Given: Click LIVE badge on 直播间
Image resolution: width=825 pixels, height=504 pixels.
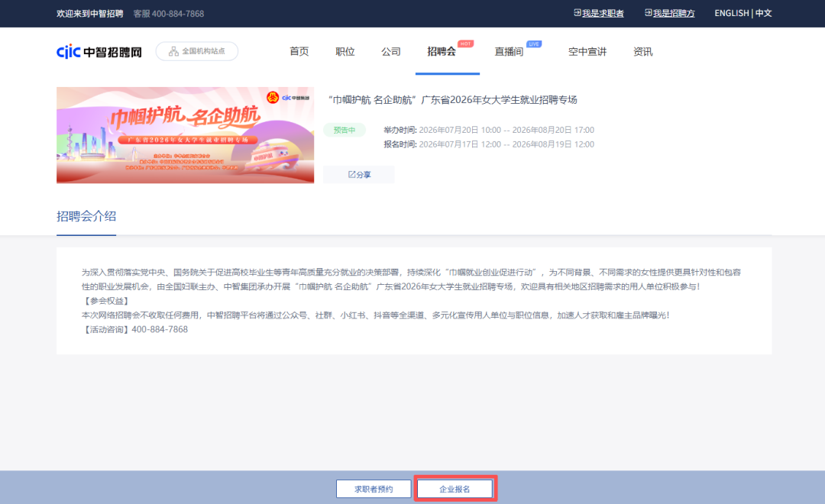Looking at the screenshot, I should (533, 44).
